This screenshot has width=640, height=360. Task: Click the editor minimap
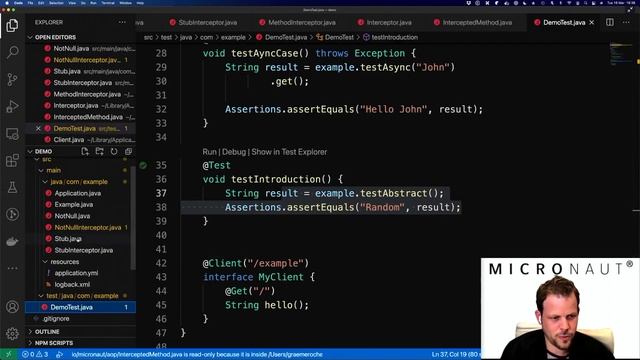622,53
